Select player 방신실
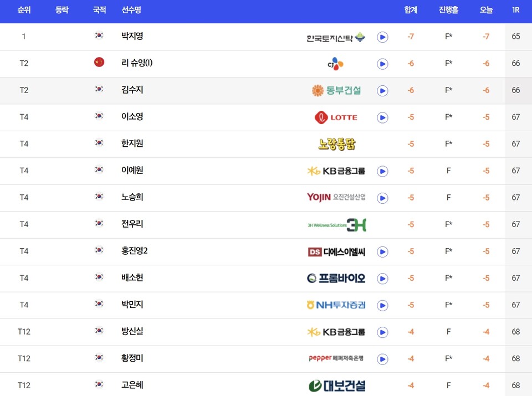This screenshot has height=396, width=532. click(132, 331)
